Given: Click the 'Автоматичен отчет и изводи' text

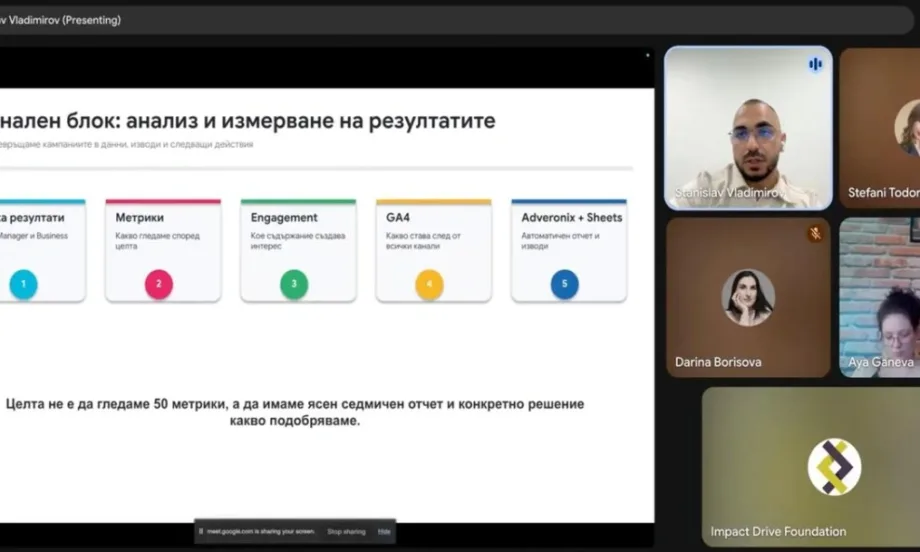Looking at the screenshot, I should pos(560,241).
